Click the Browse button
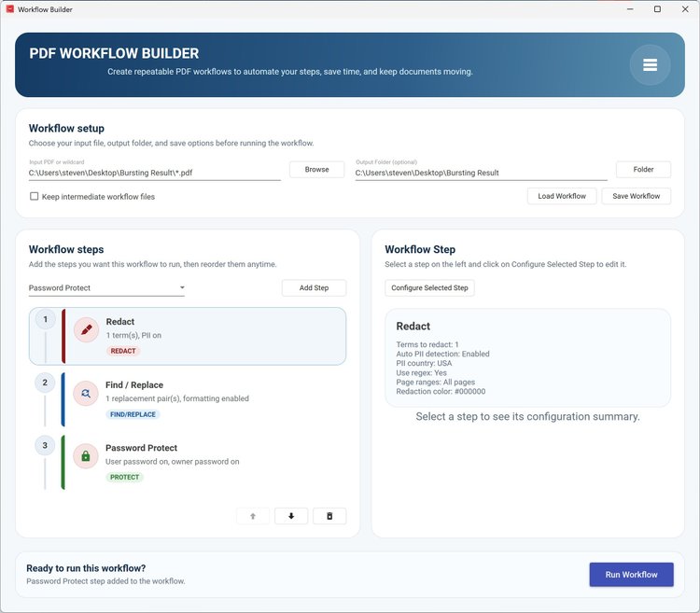 317,170
